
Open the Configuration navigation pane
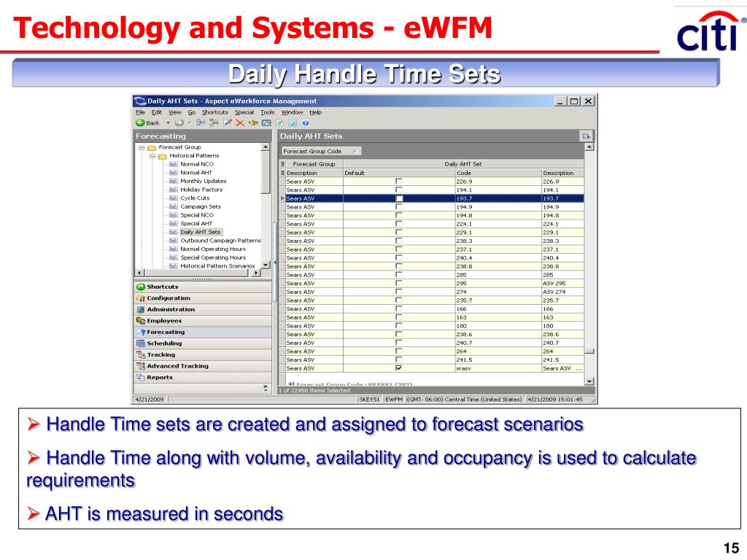pos(203,298)
